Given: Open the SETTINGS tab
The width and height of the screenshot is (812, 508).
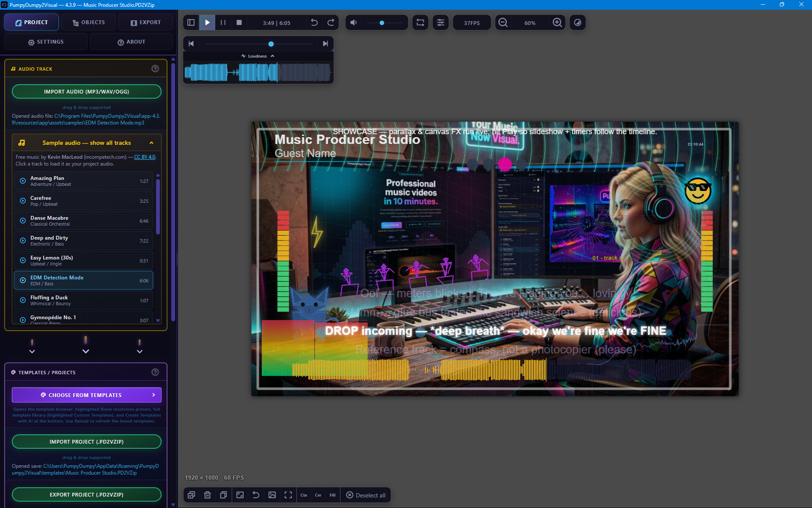Looking at the screenshot, I should pyautogui.click(x=46, y=42).
